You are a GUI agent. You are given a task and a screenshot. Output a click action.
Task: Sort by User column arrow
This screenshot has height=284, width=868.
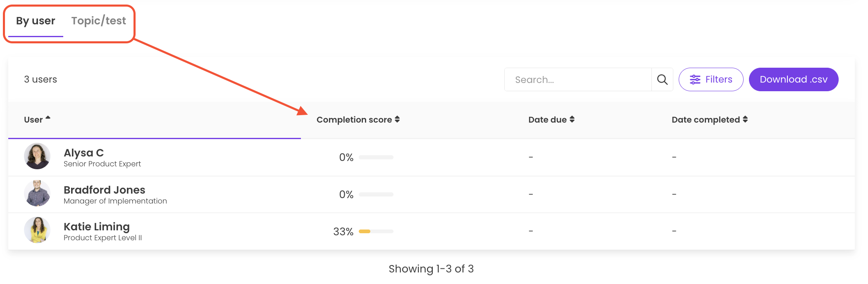tap(48, 118)
